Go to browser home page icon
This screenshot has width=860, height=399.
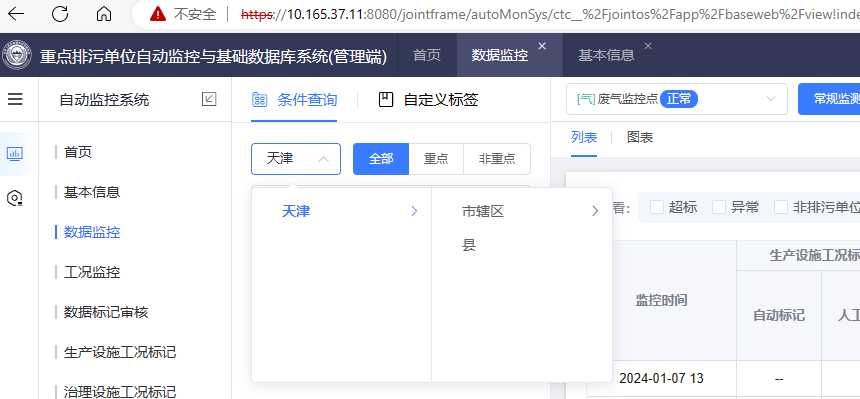pos(104,14)
